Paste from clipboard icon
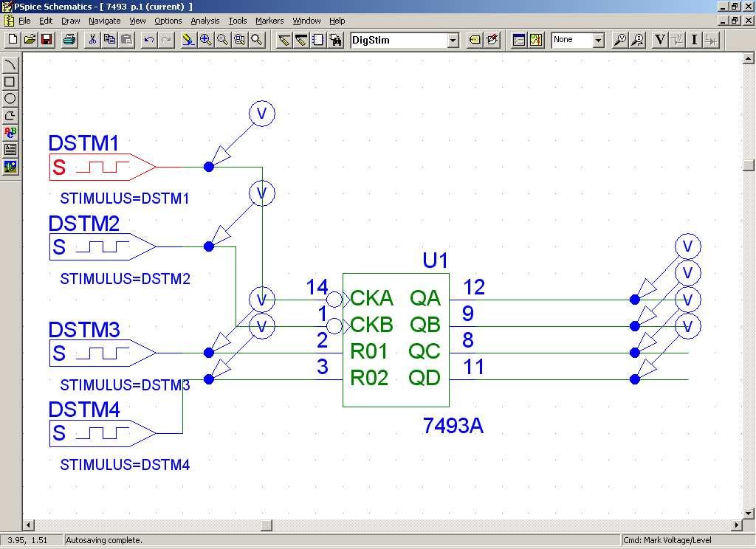Screen dimensions: 756x549 click(126, 40)
